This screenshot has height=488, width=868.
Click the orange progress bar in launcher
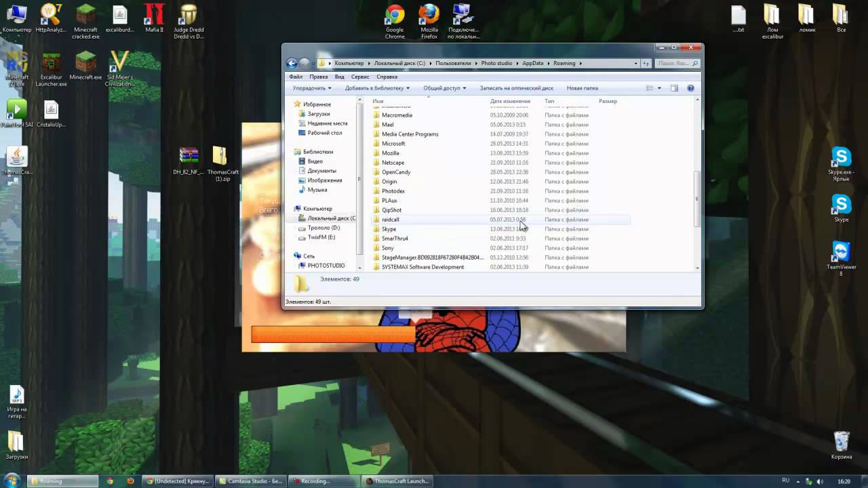[x=333, y=334]
